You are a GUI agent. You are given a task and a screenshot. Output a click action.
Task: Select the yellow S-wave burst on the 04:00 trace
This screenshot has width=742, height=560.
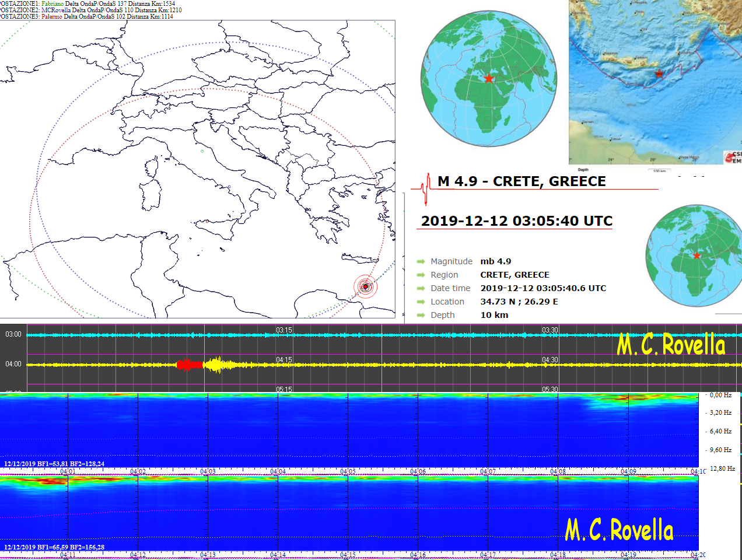[x=217, y=365]
